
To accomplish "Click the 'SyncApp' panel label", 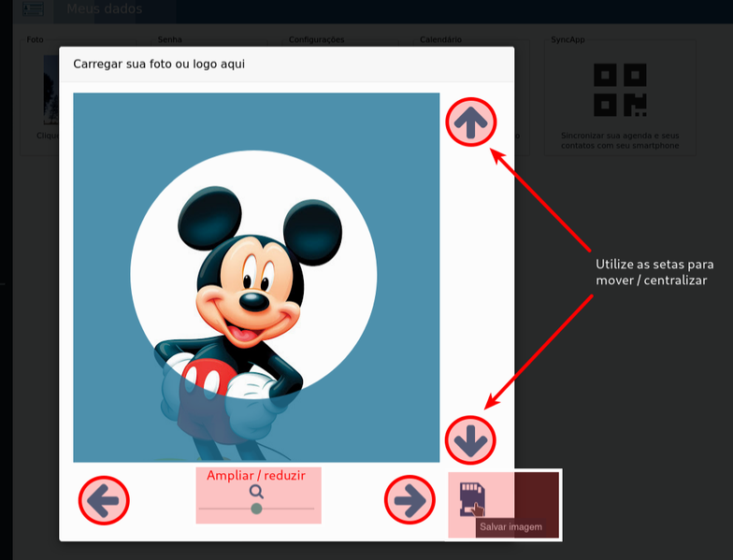I will point(568,39).
